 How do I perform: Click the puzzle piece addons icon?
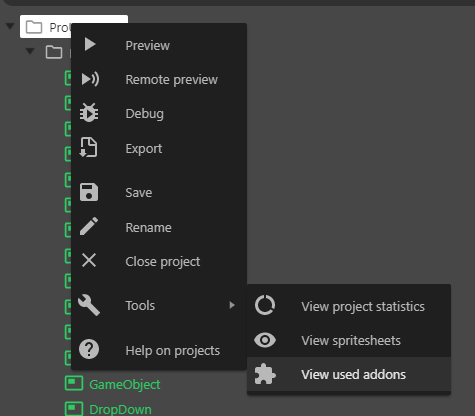pyautogui.click(x=265, y=374)
